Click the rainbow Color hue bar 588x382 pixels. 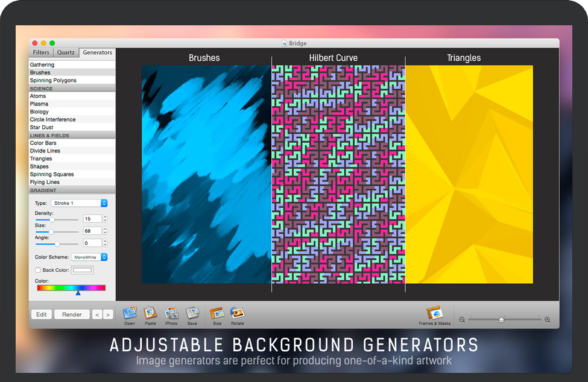tap(71, 288)
